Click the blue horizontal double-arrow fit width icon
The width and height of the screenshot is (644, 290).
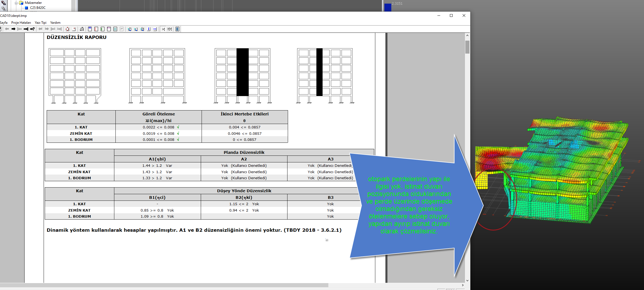click(155, 29)
